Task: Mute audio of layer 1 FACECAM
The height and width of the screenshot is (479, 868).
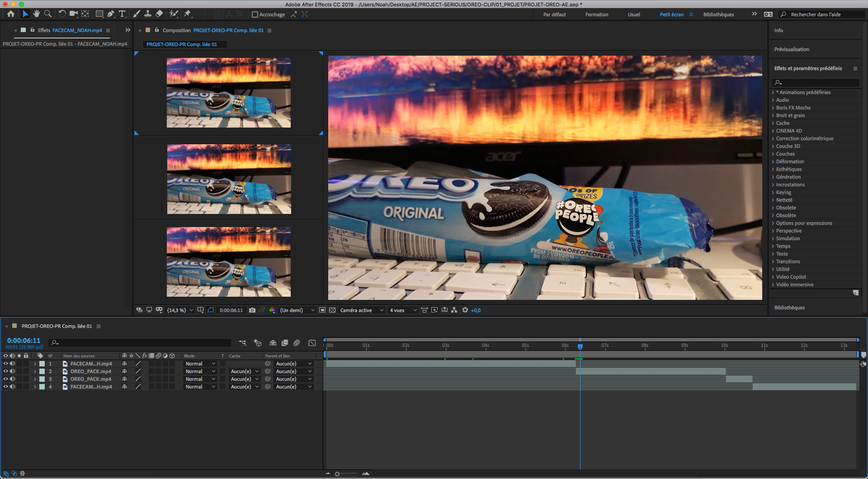Action: [13, 364]
